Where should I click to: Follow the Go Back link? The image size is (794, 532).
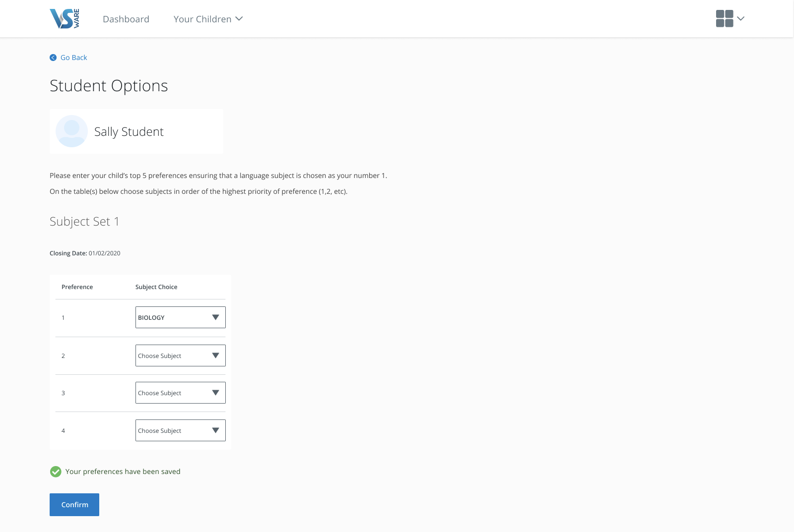click(73, 58)
